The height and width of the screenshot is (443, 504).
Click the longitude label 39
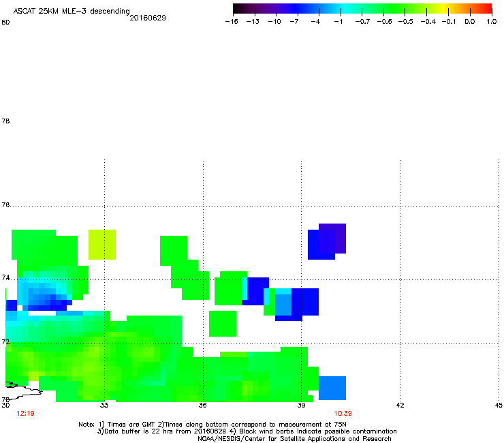click(301, 405)
